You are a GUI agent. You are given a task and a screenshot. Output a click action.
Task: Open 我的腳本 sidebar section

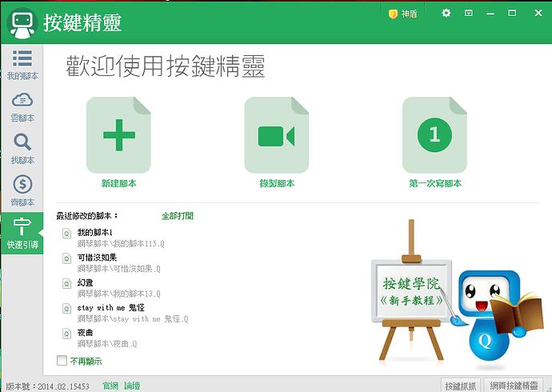[22, 65]
